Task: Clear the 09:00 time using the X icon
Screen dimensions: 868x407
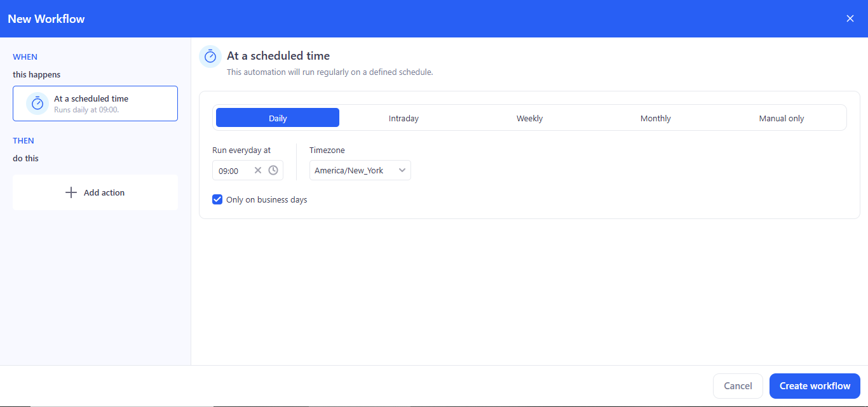Action: 258,170
